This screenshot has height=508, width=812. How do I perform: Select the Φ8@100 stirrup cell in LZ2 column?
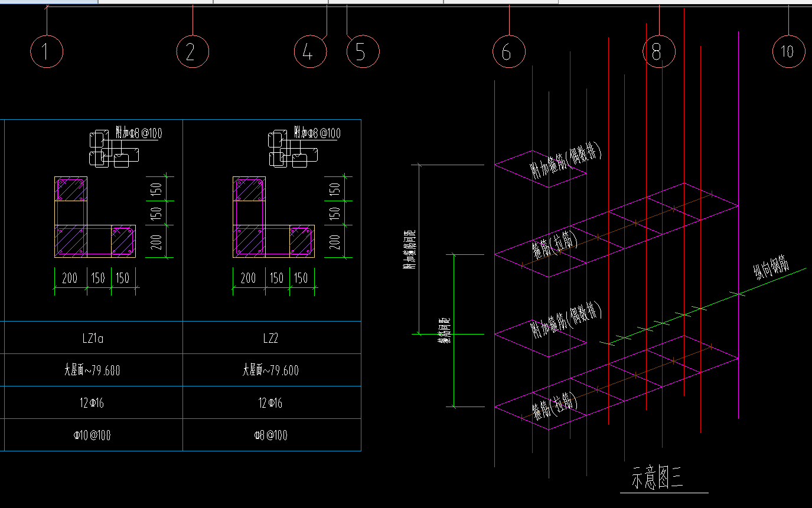(x=271, y=435)
